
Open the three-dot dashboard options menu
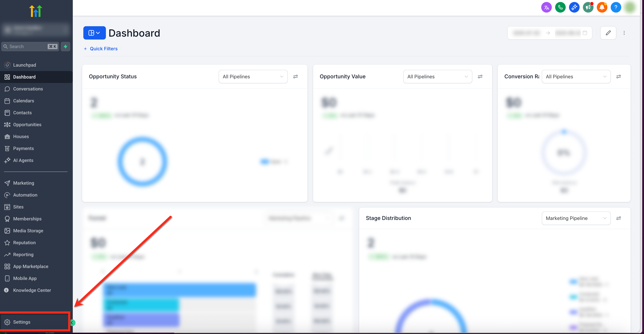[624, 33]
